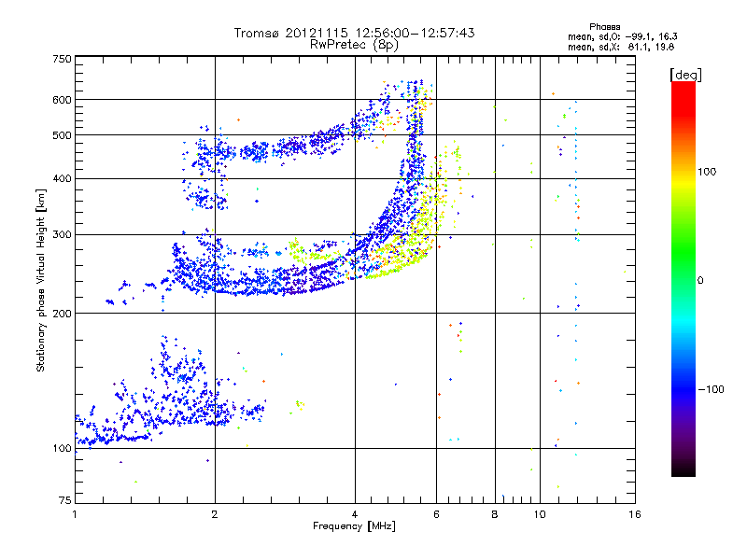The width and height of the screenshot is (747, 560).
Task: Click y-axis tick label '300'
Action: (62, 235)
